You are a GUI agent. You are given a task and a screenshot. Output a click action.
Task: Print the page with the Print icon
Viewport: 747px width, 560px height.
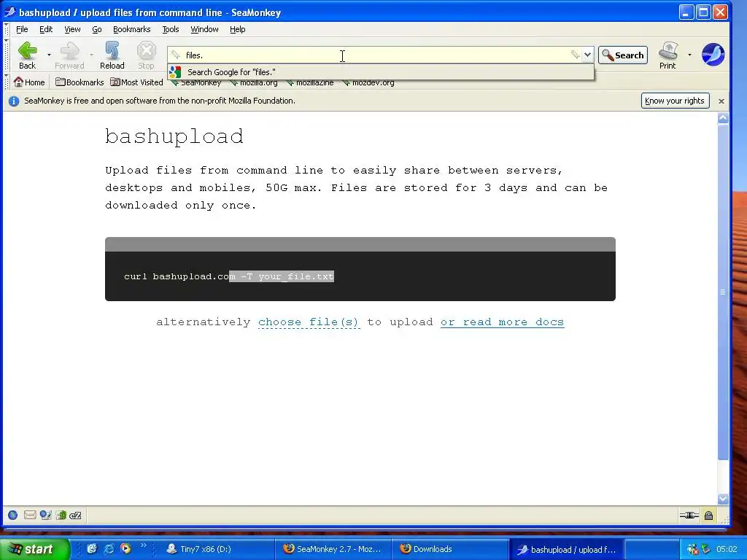coord(667,55)
